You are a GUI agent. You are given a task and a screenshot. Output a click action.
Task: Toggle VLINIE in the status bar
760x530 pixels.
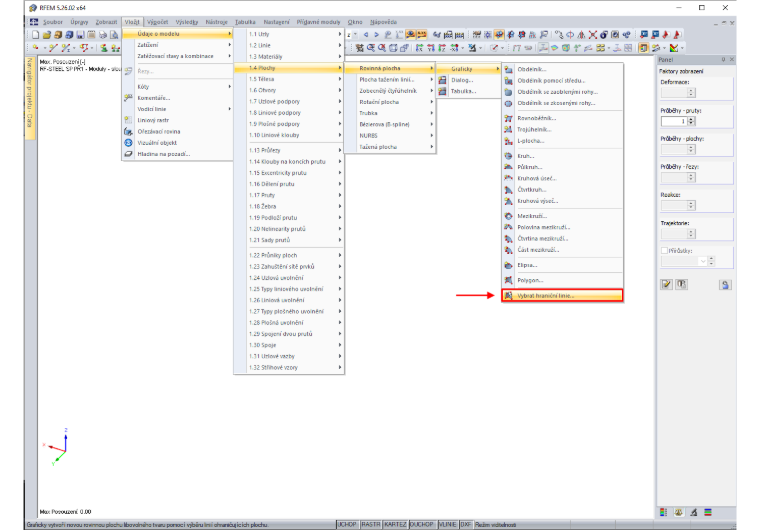447,525
